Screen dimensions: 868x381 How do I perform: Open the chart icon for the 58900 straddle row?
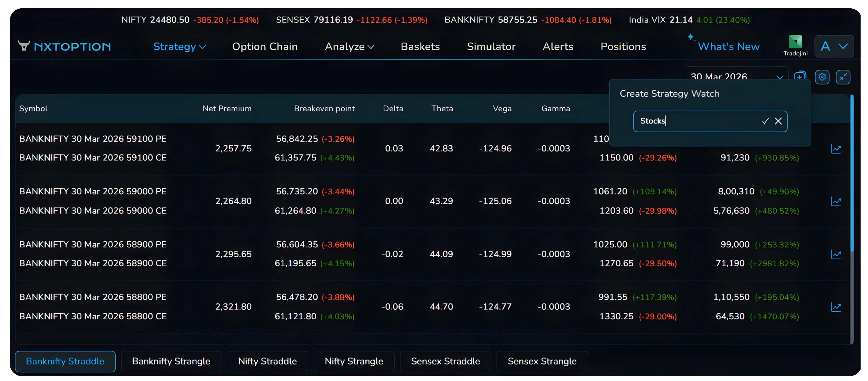coord(836,254)
